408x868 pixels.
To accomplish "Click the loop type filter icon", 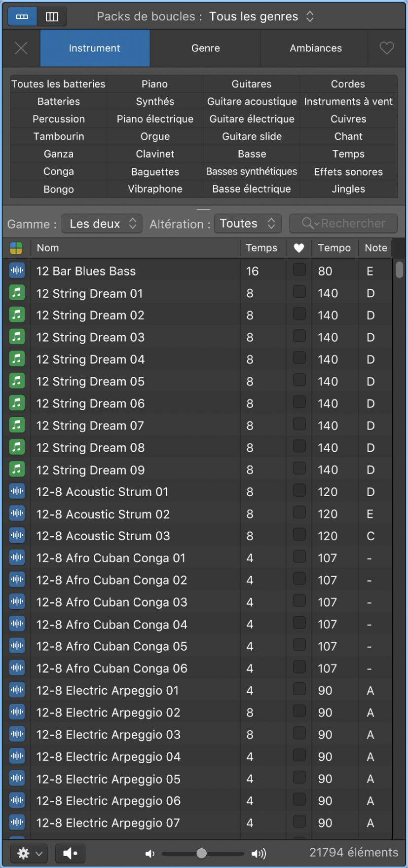I will coord(16,248).
